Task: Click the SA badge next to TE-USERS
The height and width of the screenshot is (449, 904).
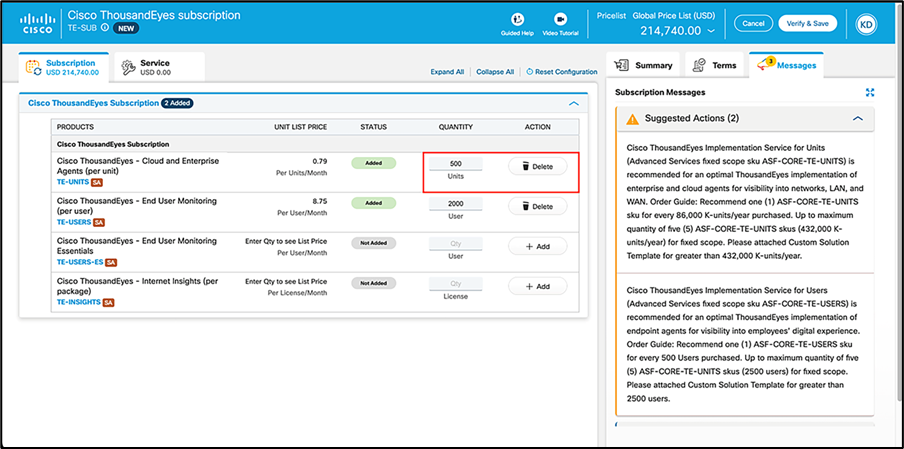Action: (x=99, y=222)
